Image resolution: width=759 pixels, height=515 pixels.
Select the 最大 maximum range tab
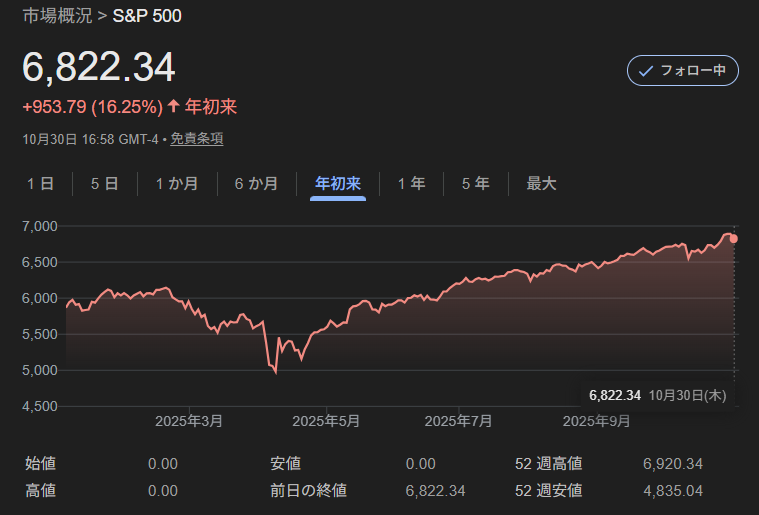pyautogui.click(x=541, y=183)
